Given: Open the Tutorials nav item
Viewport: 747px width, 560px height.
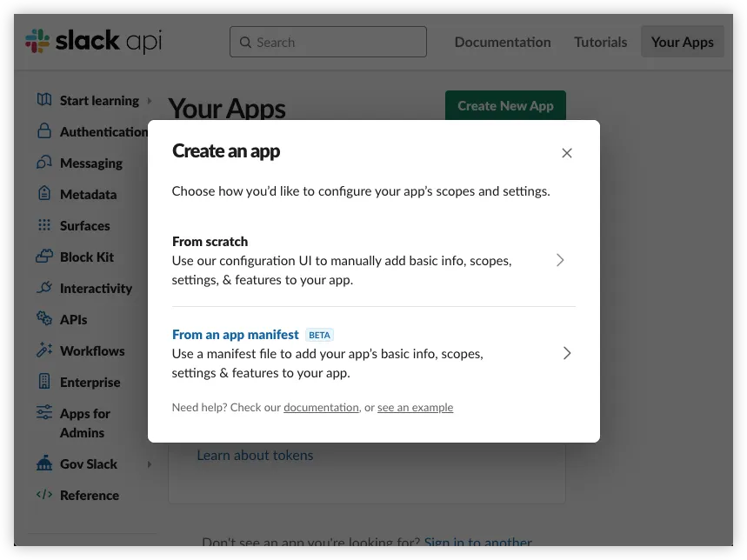Looking at the screenshot, I should click(x=600, y=43).
